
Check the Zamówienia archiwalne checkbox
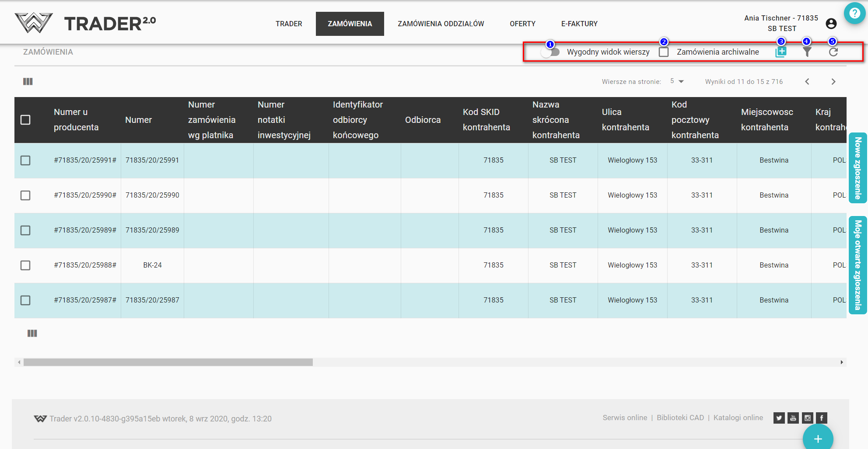(x=664, y=52)
